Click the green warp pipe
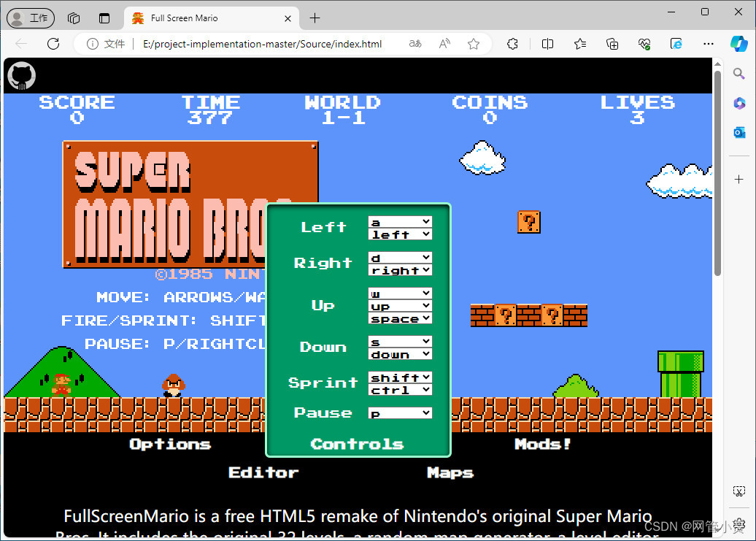Image resolution: width=756 pixels, height=541 pixels. point(681,374)
